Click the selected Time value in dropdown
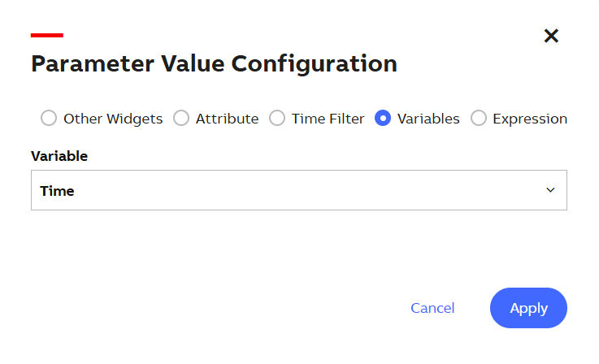This screenshot has width=599, height=364. pyautogui.click(x=57, y=191)
